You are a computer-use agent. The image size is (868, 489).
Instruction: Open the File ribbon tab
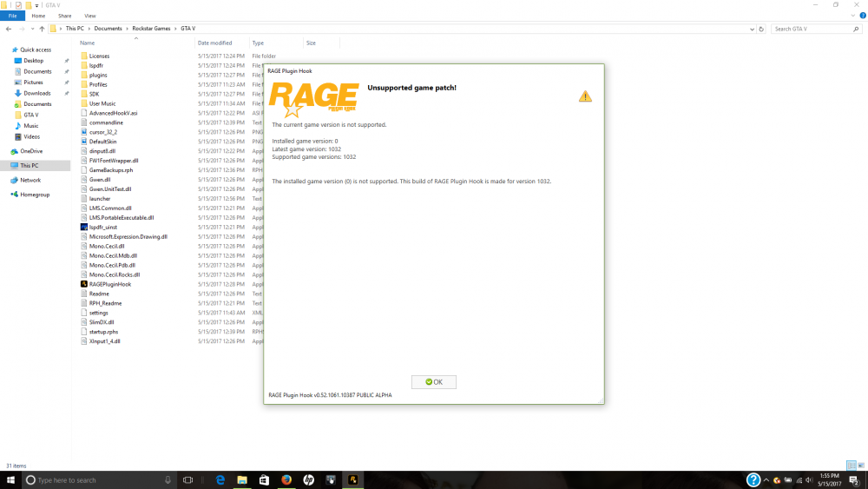coord(12,16)
